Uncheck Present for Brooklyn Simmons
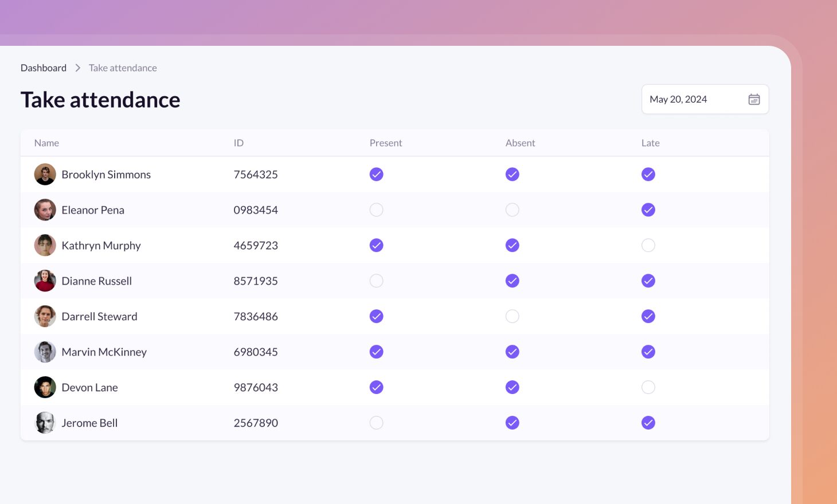 click(x=376, y=175)
